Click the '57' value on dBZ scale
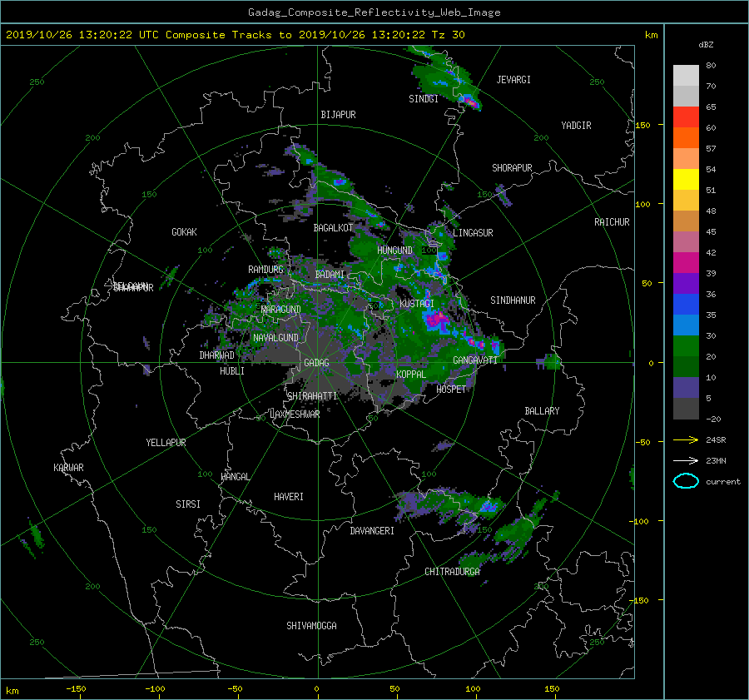The height and width of the screenshot is (700, 749). pos(711,149)
